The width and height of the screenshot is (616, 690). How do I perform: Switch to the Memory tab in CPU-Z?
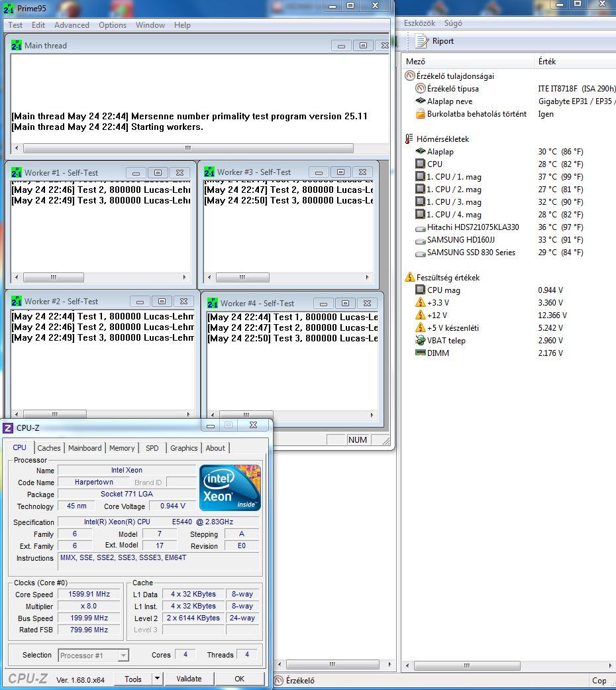[122, 448]
